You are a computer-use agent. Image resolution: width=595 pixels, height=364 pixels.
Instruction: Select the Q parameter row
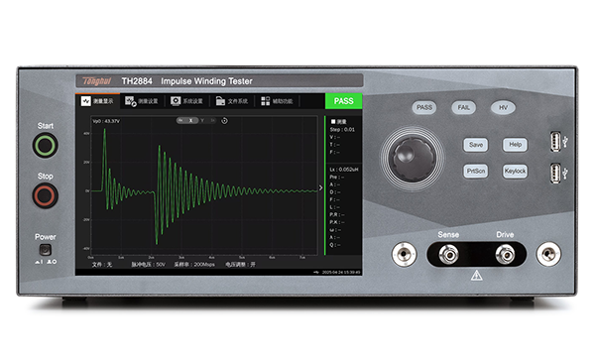(x=335, y=245)
